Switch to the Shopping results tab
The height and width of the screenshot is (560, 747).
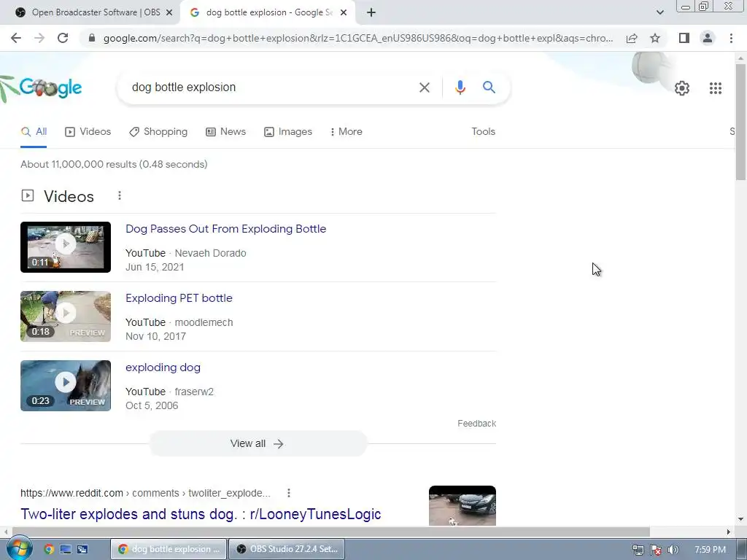(x=158, y=132)
